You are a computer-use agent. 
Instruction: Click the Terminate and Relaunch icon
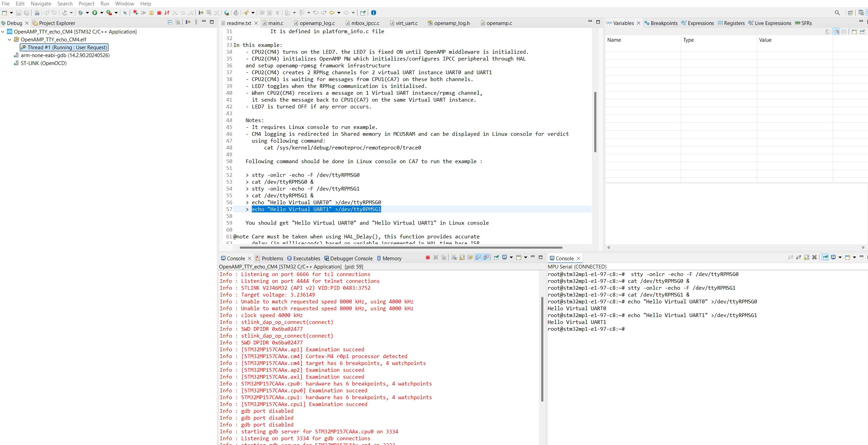pos(135,13)
